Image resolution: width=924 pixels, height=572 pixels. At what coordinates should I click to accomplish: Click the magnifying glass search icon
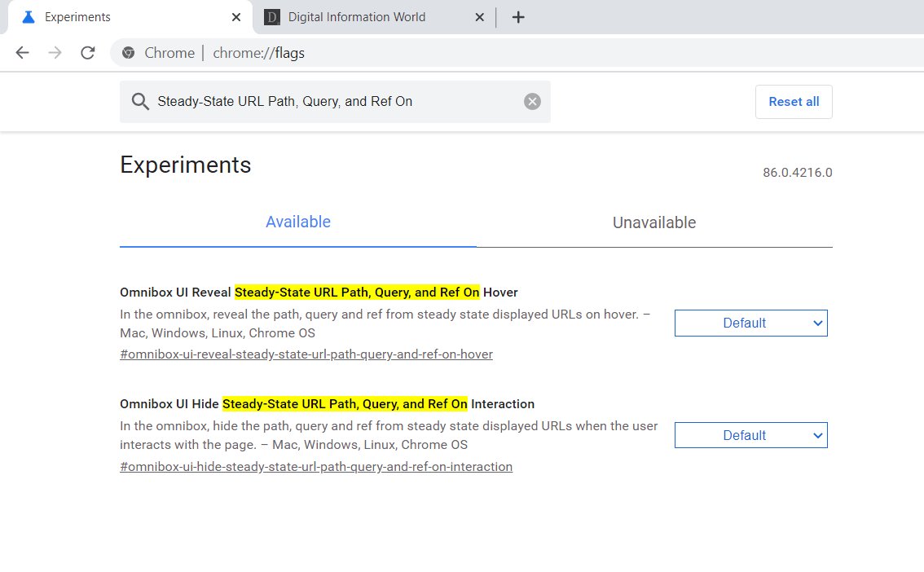139,101
